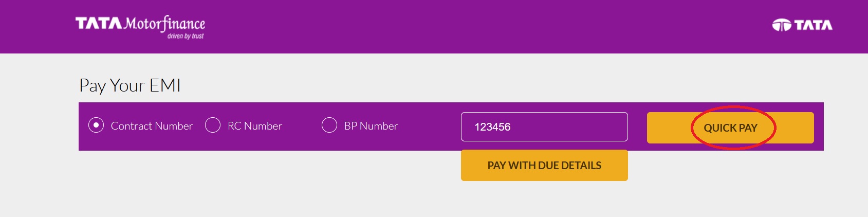Focus the number input field showing 123456
The image size is (868, 217).
click(544, 126)
